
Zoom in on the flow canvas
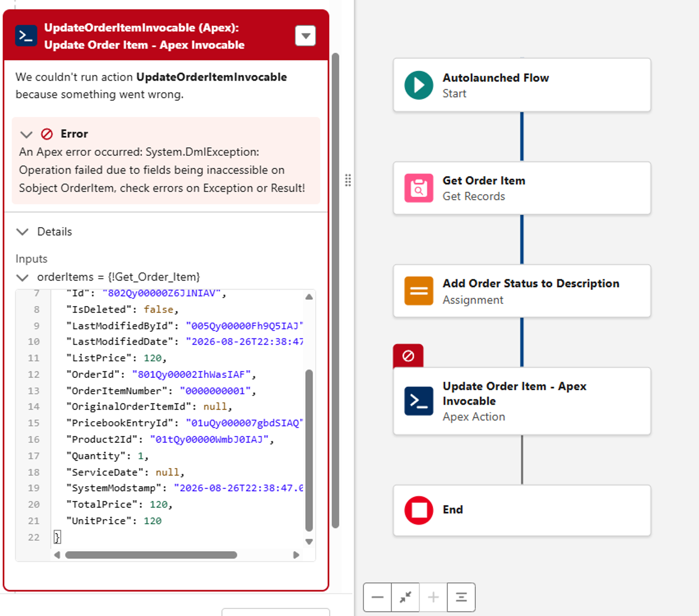pos(433,597)
